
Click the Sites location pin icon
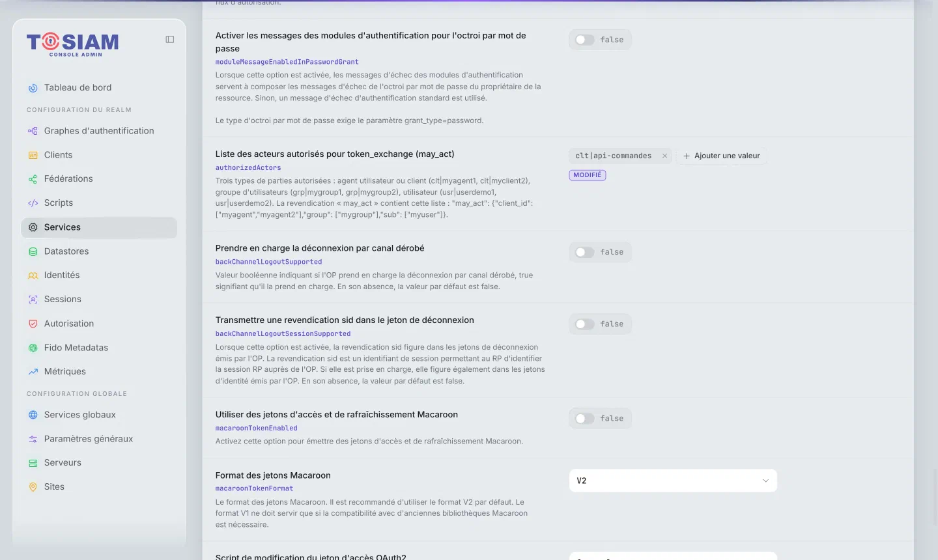click(33, 487)
